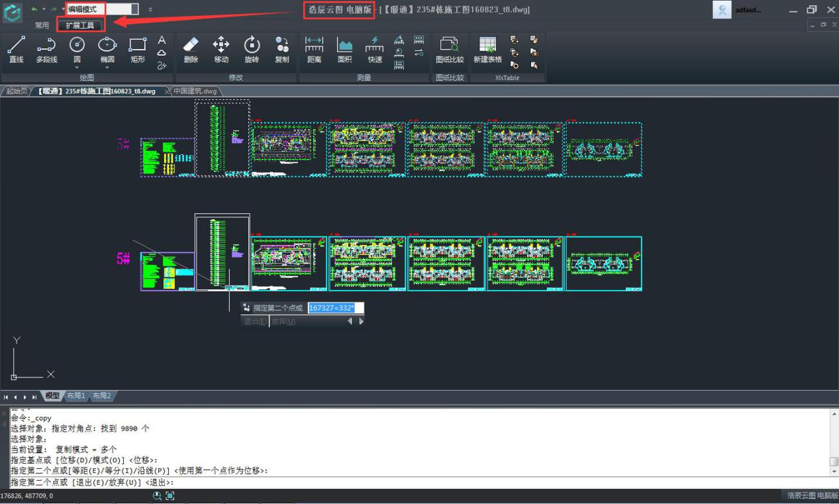Click the redo arrow in quick access bar
This screenshot has width=839, height=504.
54,9
